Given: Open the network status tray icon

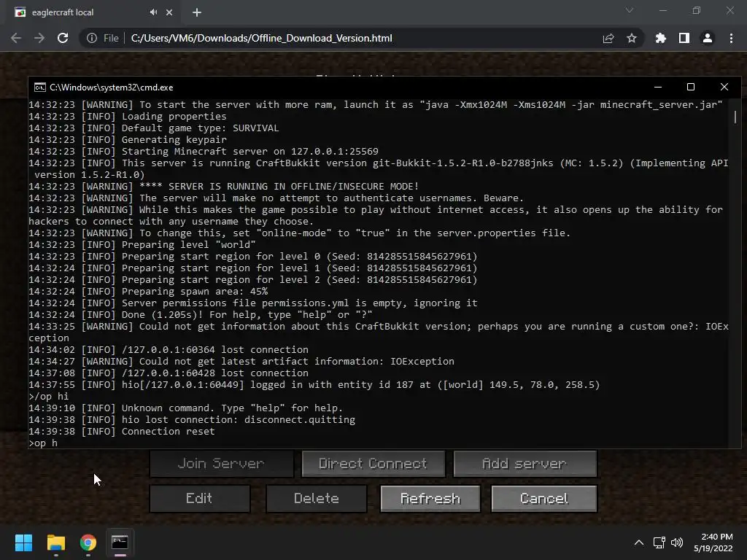Looking at the screenshot, I should tap(659, 542).
